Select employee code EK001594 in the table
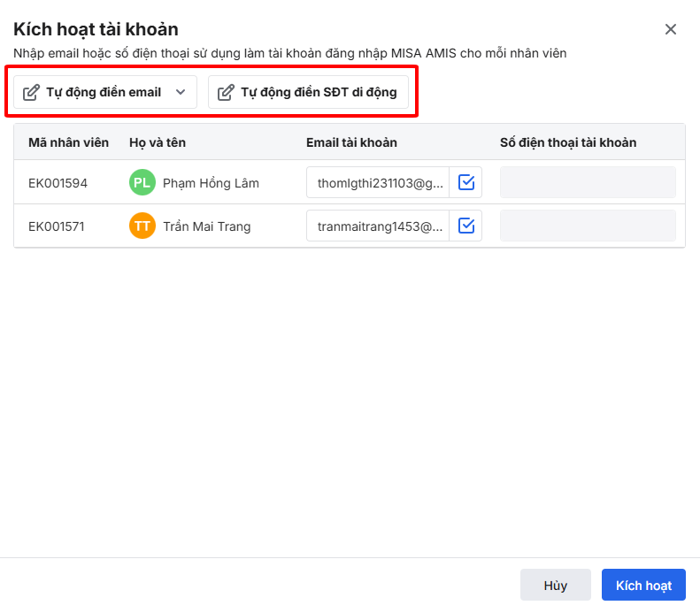Screen dimensions: 700x613 58,183
